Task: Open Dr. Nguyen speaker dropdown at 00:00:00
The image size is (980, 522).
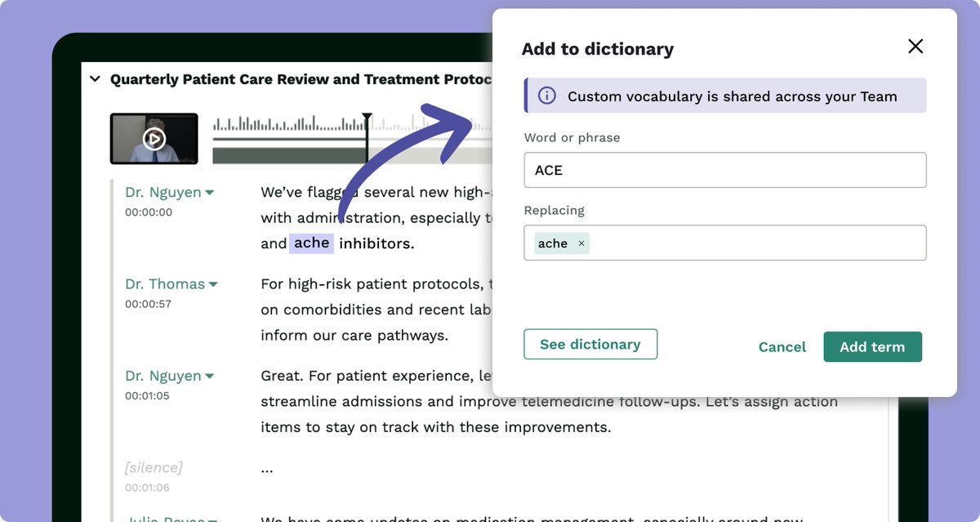Action: [169, 192]
